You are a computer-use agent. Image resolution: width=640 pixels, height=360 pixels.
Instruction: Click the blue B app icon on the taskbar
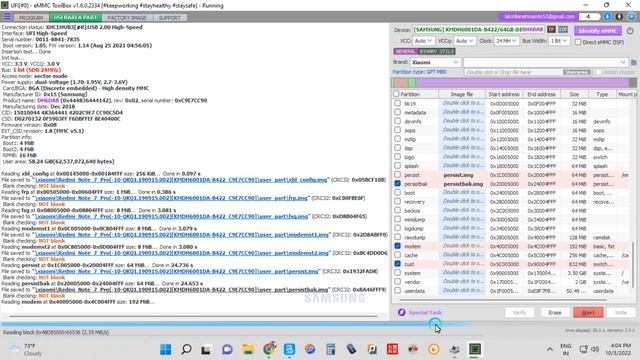coord(289,349)
